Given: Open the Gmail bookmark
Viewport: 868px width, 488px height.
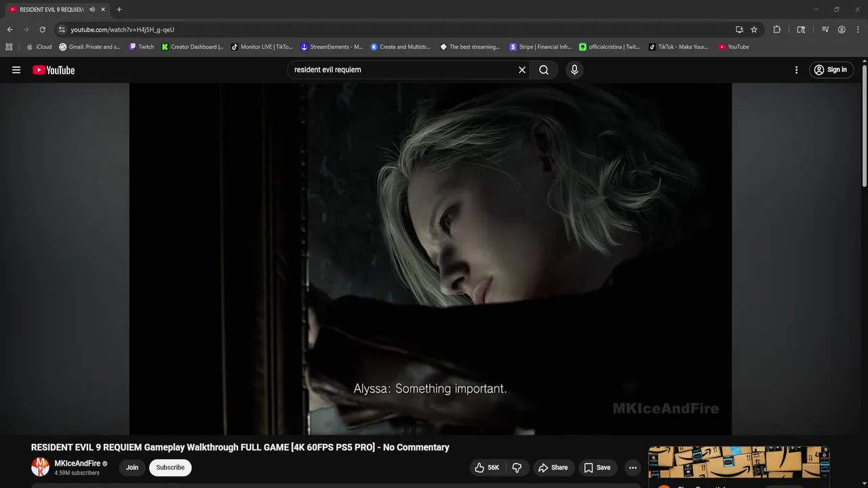Looking at the screenshot, I should click(x=90, y=47).
